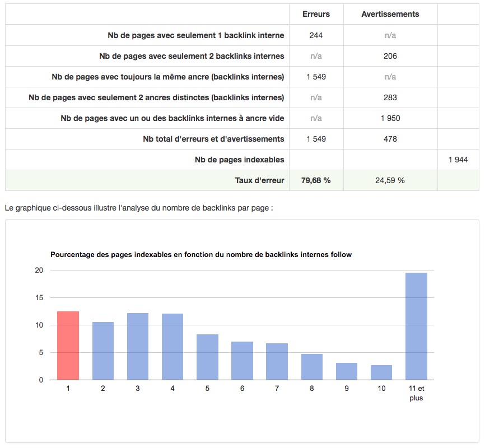Image resolution: width=485 pixels, height=448 pixels.
Task: Click the blue bar for 7 backlinks
Action: coord(277,362)
